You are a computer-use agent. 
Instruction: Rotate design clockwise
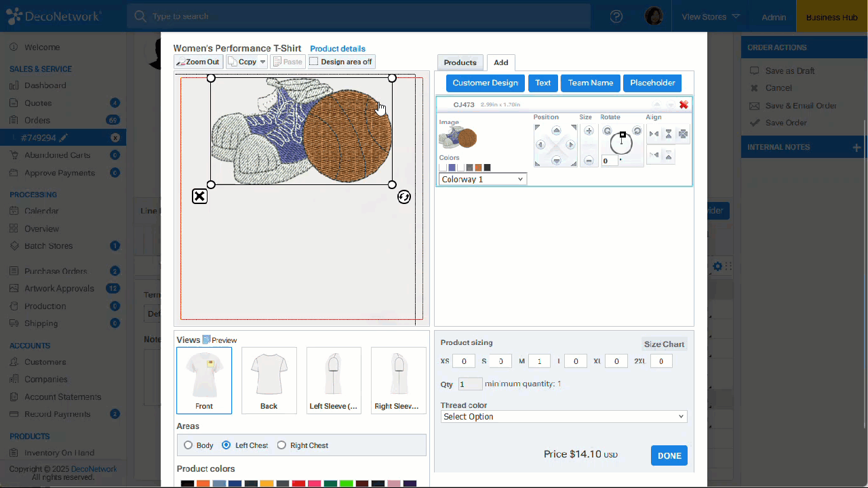coord(637,130)
